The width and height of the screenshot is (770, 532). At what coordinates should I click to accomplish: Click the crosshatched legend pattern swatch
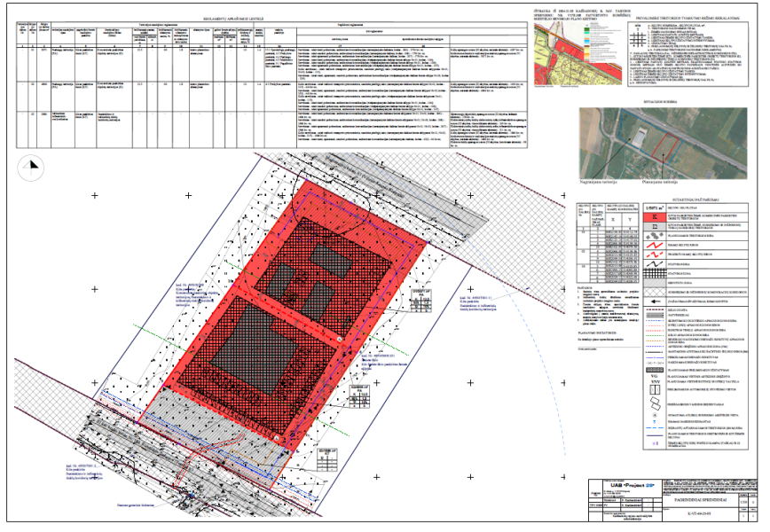653,291
